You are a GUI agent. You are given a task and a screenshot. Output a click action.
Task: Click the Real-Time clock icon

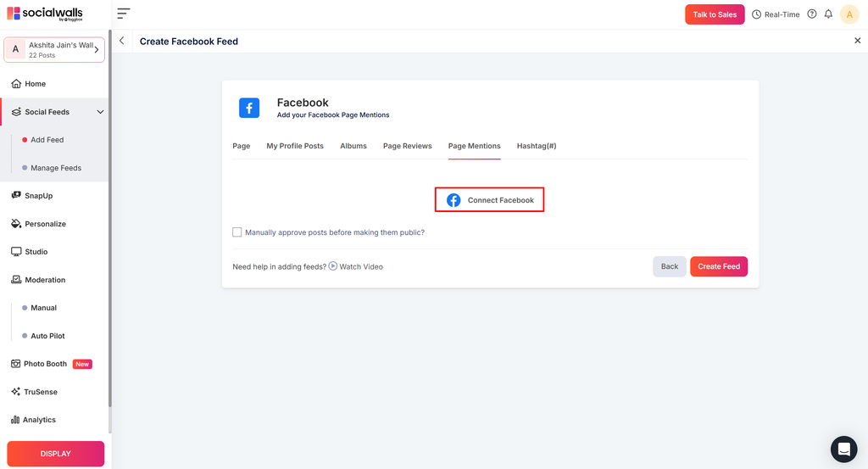tap(756, 14)
